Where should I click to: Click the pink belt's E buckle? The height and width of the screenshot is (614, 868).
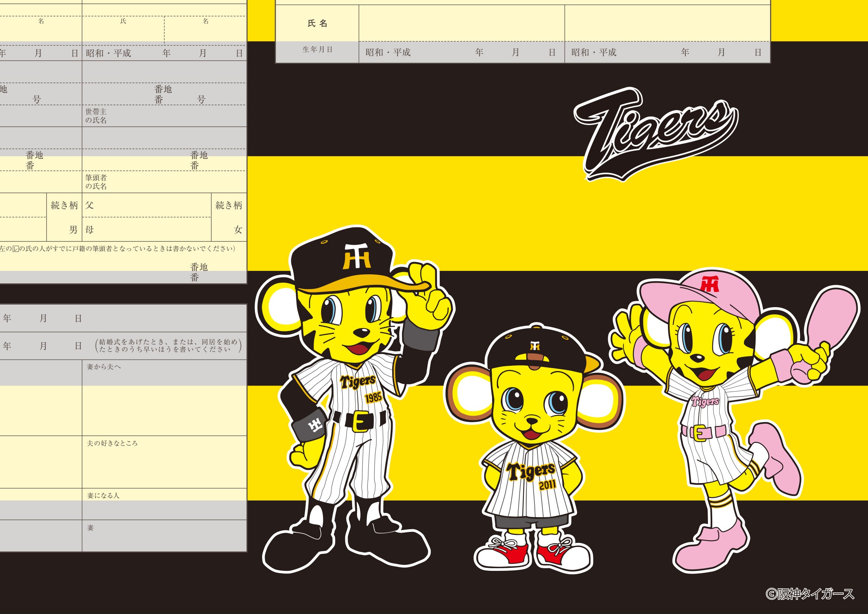700,433
